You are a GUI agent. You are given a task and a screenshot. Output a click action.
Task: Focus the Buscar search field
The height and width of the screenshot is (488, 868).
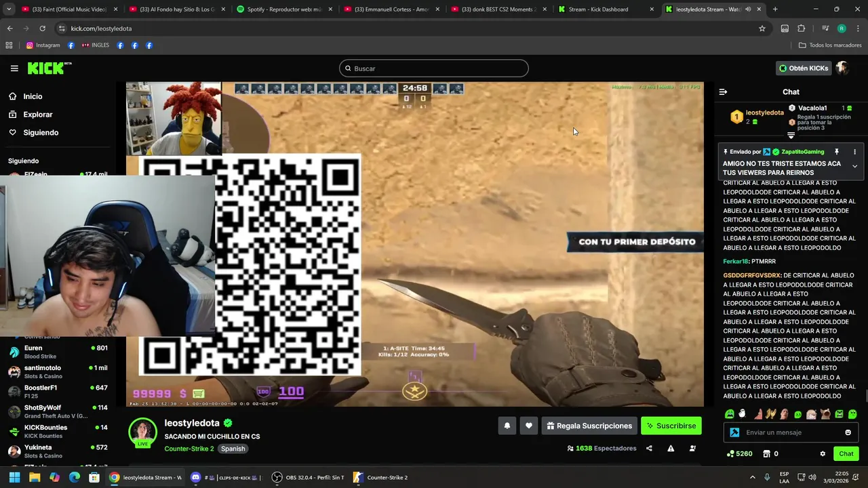[434, 68]
